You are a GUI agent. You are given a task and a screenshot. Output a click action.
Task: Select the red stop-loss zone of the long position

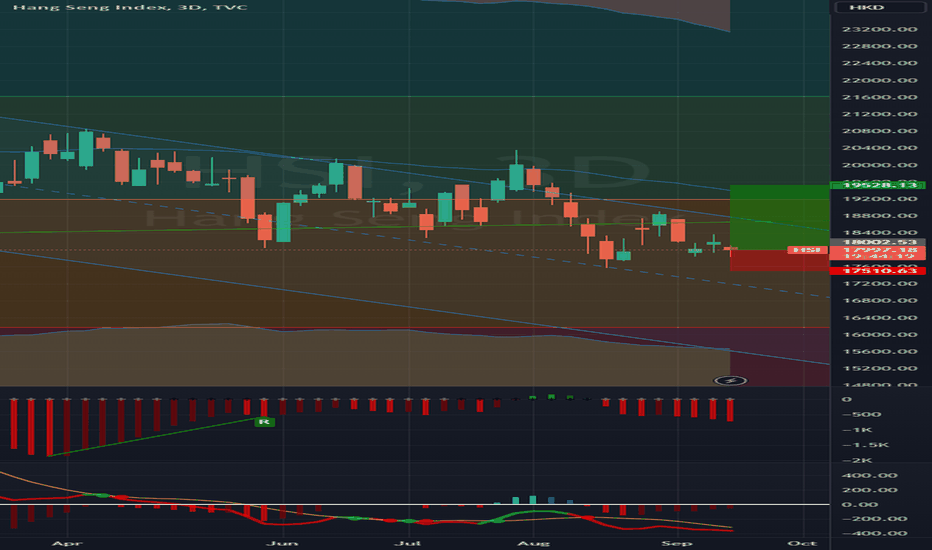coord(779,260)
